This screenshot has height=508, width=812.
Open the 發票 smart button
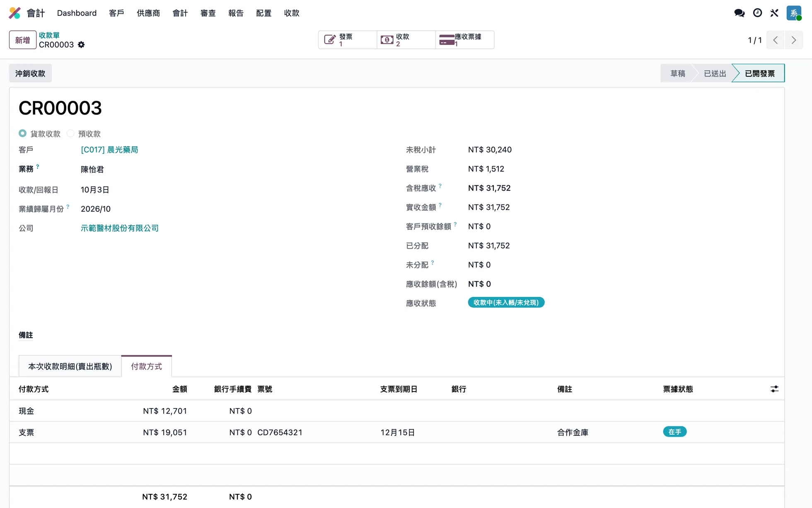[x=348, y=40]
